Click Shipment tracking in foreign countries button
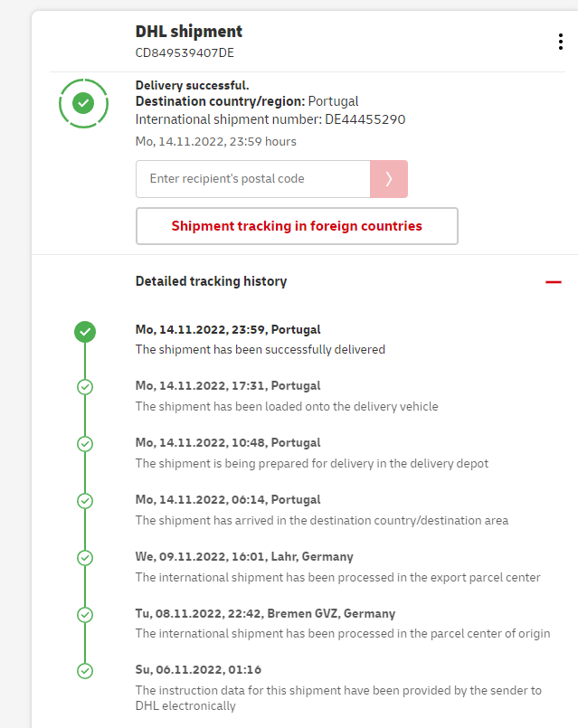Viewport: 578px width, 728px height. (297, 226)
